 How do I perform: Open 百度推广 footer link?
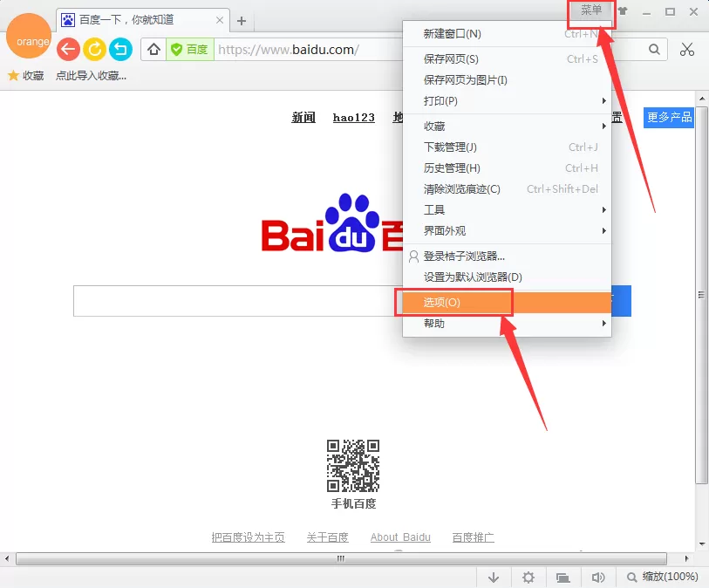tap(473, 537)
